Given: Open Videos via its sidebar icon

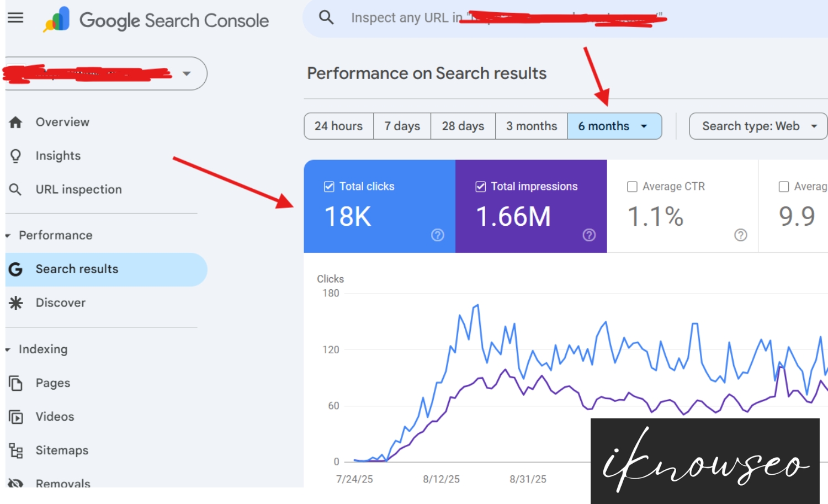Looking at the screenshot, I should (x=16, y=416).
